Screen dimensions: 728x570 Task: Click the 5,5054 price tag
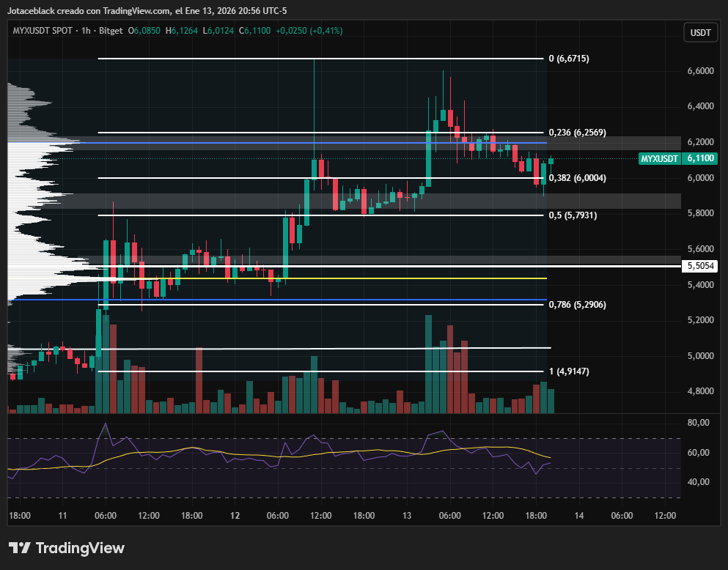699,266
